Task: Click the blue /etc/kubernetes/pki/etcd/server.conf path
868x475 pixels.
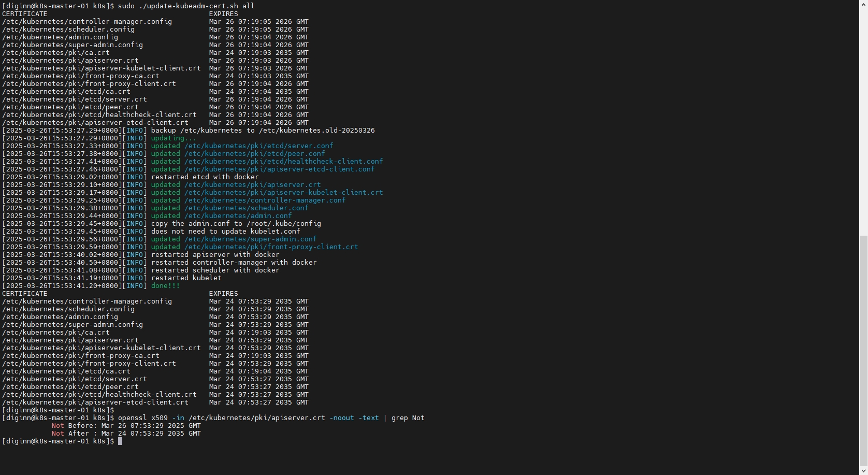Action: 258,146
